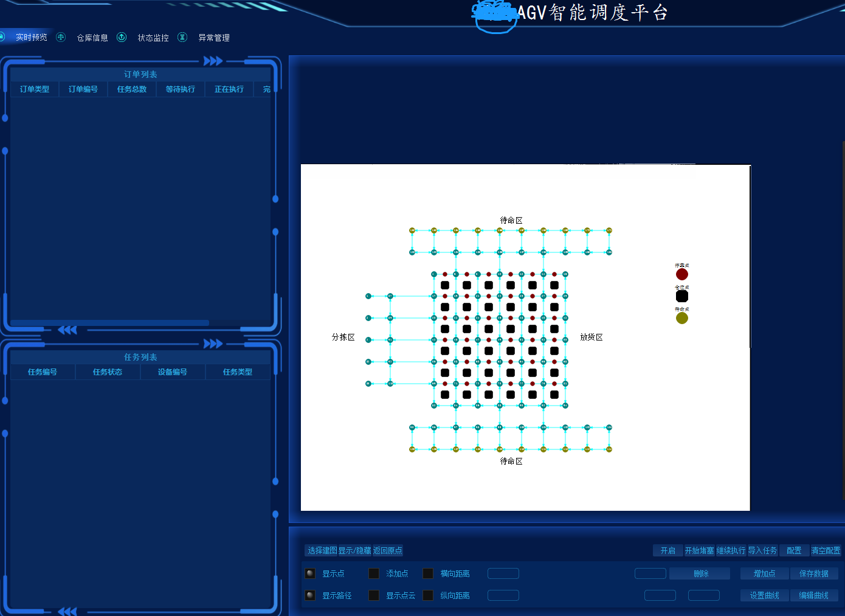Click the scales icon before 仓库信息
This screenshot has height=616, width=845.
pos(61,37)
